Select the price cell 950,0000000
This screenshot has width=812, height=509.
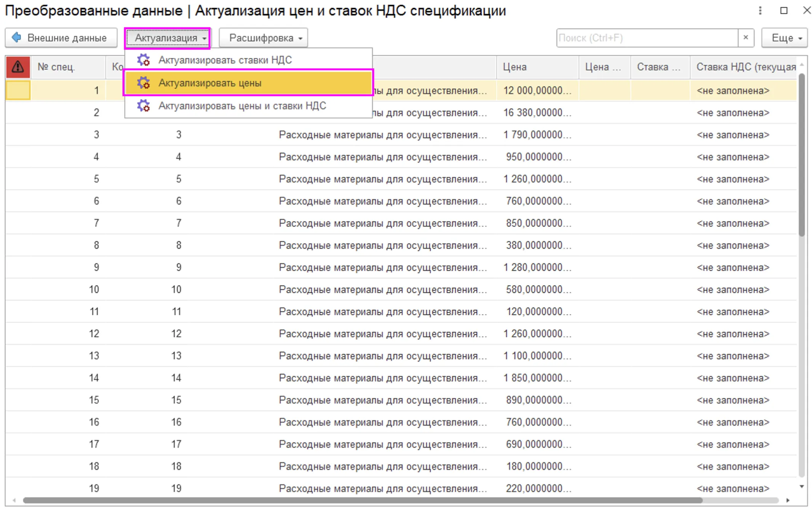coord(537,157)
